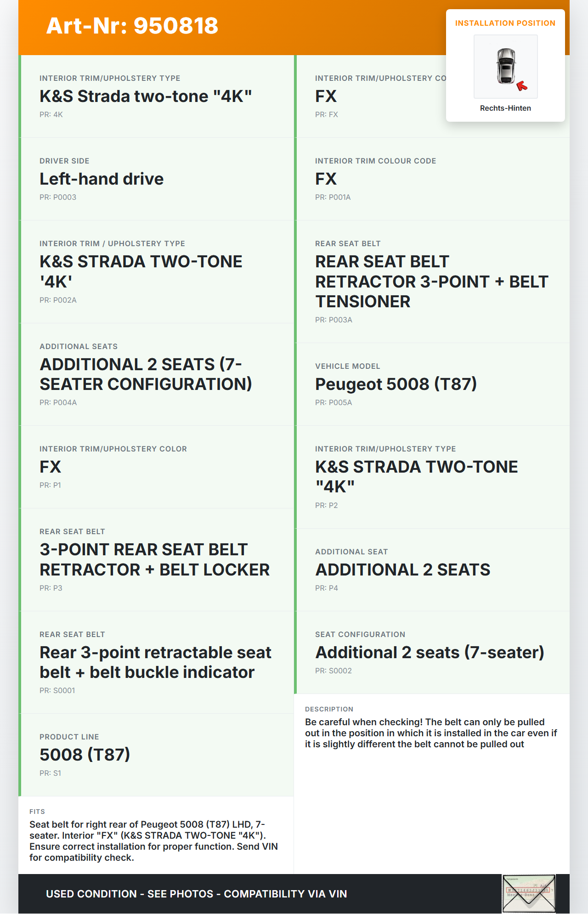
Task: Click the top-view car installation image
Action: (x=505, y=66)
